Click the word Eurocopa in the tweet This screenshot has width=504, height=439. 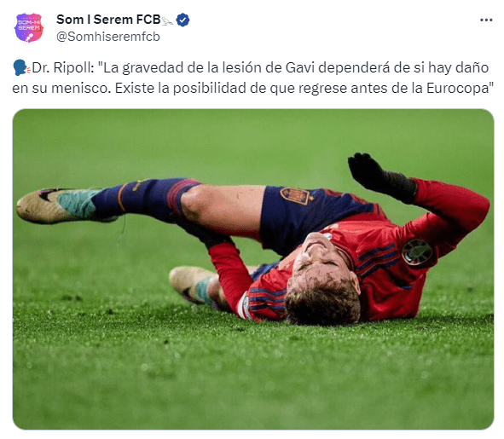[x=458, y=88]
